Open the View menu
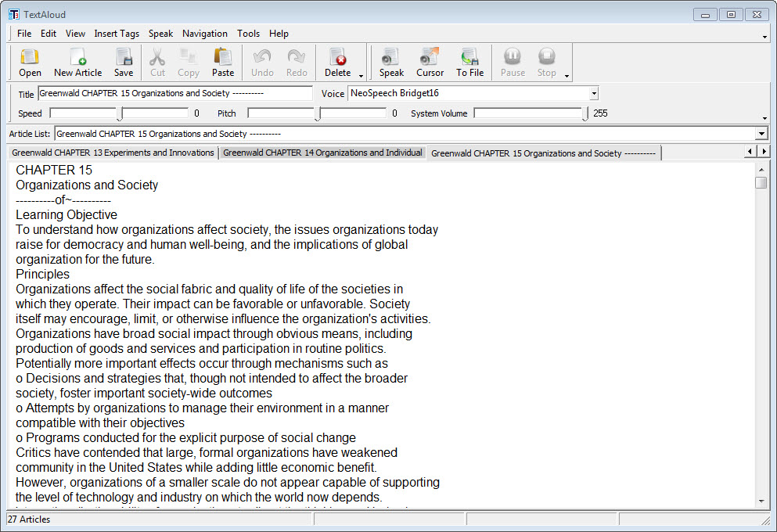 coord(75,34)
